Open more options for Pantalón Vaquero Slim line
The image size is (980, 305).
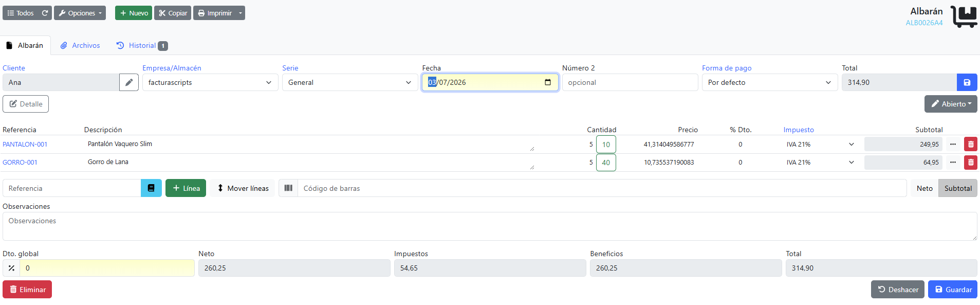(x=953, y=145)
